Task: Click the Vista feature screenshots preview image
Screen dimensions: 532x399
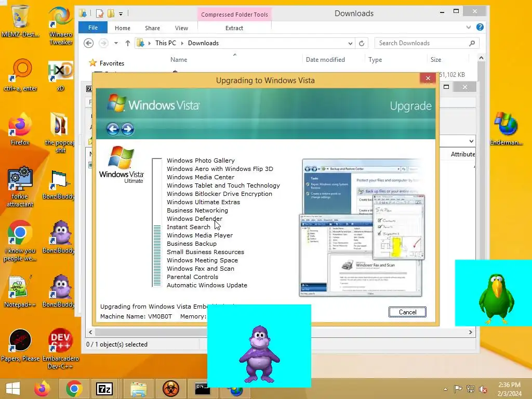Action: [362, 228]
